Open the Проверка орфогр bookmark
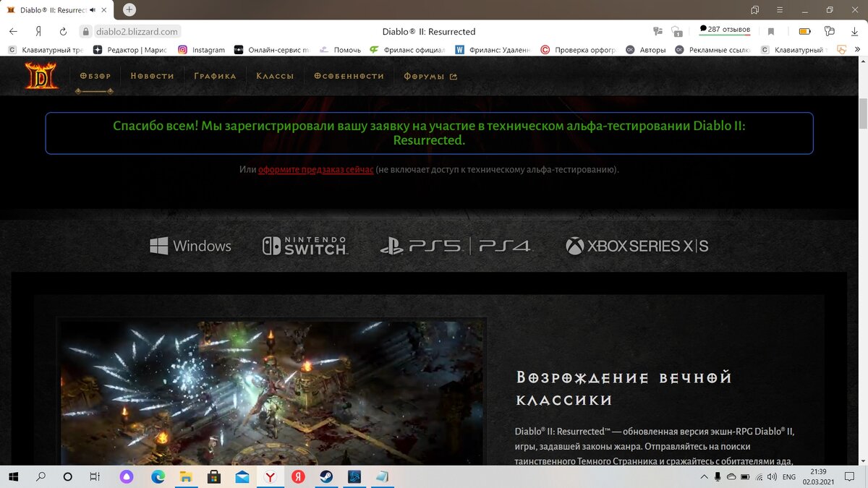 (x=578, y=50)
